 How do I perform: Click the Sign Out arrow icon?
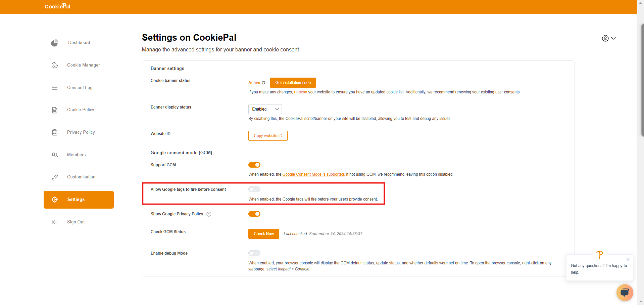(55, 222)
